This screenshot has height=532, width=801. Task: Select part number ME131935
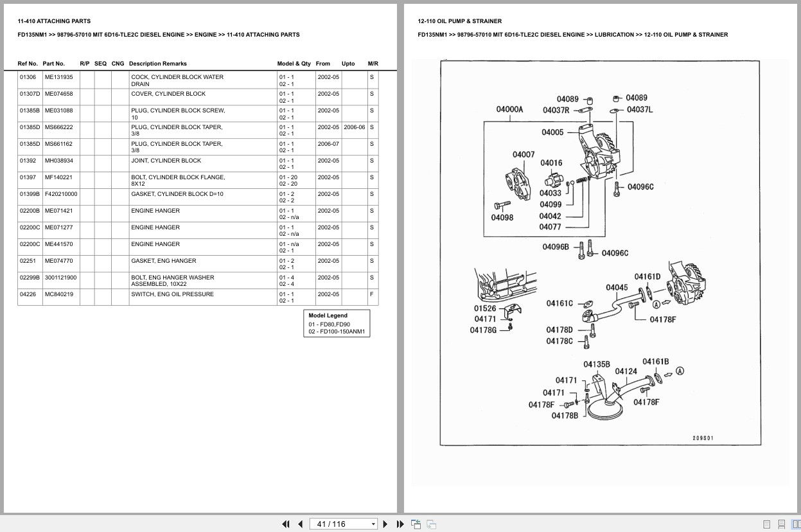tap(59, 77)
